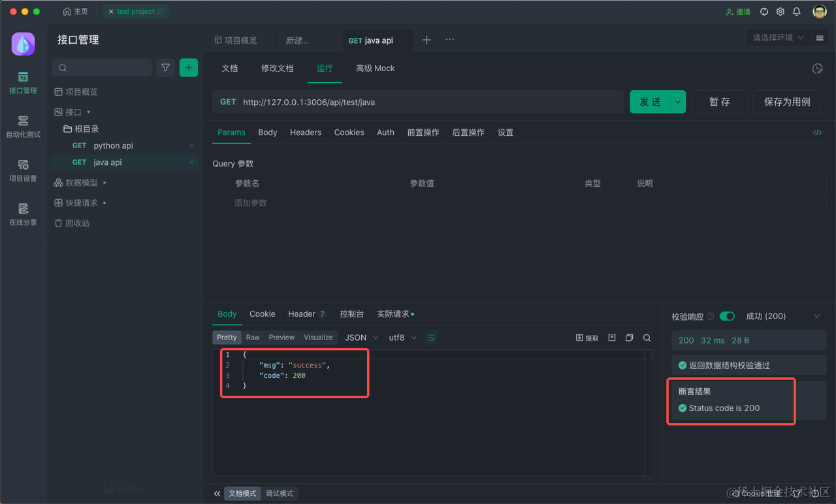Switch to 文档模式
Viewport: 836px width, 504px height.
point(242,494)
